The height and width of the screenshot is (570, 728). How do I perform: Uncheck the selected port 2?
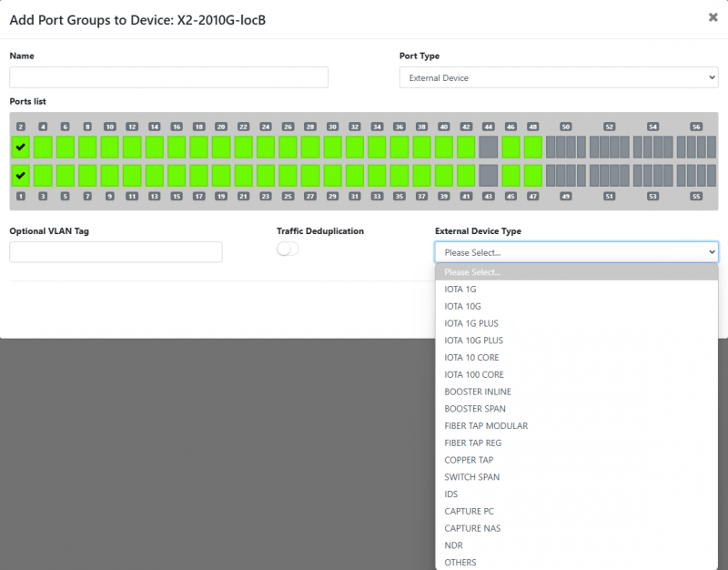21,147
